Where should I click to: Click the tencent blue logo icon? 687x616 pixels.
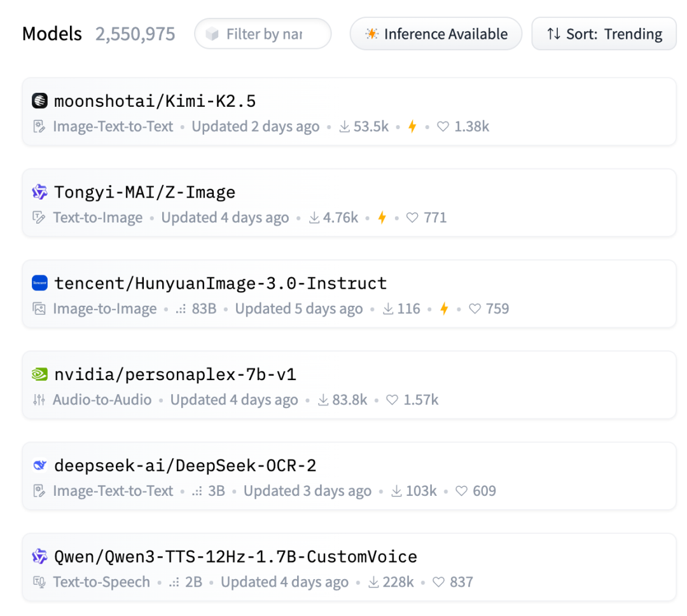point(39,283)
